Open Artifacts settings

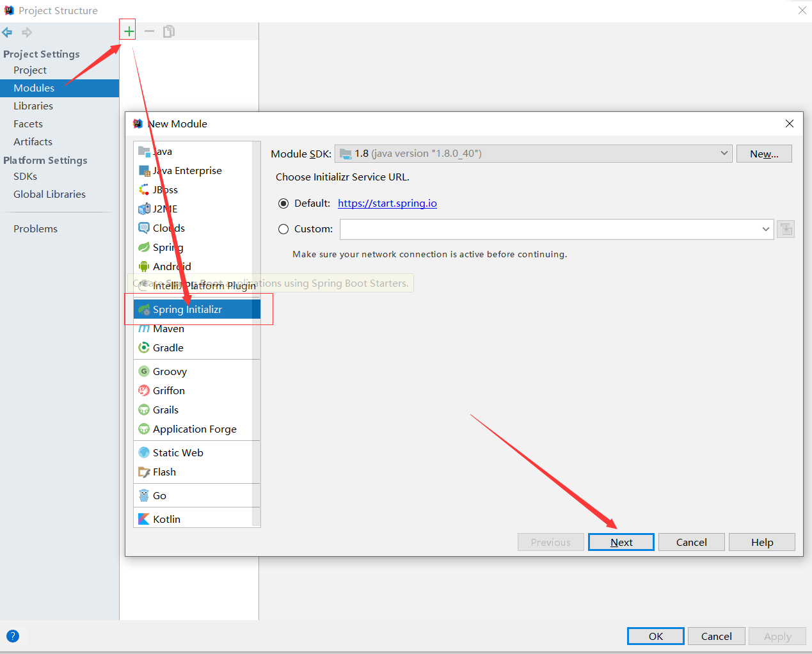coord(33,142)
